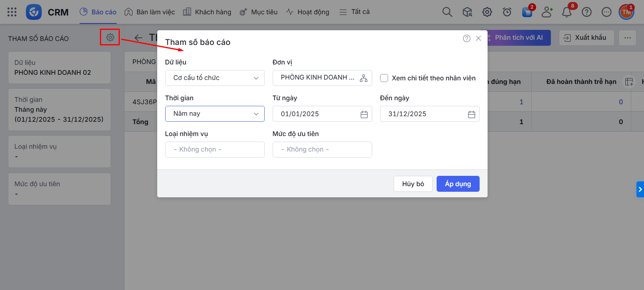This screenshot has width=644, height=290.
Task: Open the notifications bell icon
Action: 566,12
